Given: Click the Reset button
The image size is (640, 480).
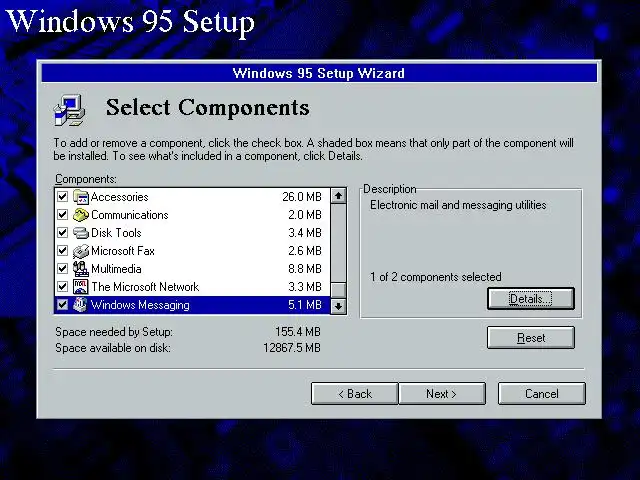Looking at the screenshot, I should tap(531, 338).
